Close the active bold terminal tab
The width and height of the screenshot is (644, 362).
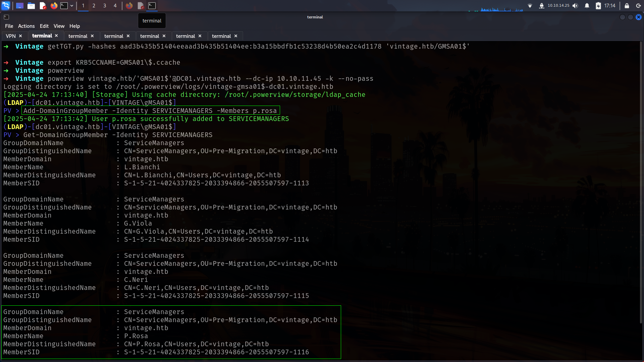pos(56,36)
